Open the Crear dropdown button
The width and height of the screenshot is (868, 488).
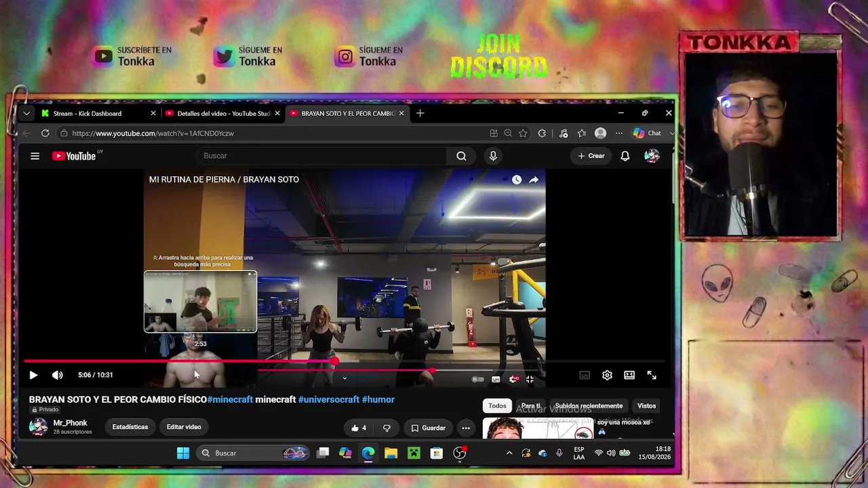[x=591, y=156]
